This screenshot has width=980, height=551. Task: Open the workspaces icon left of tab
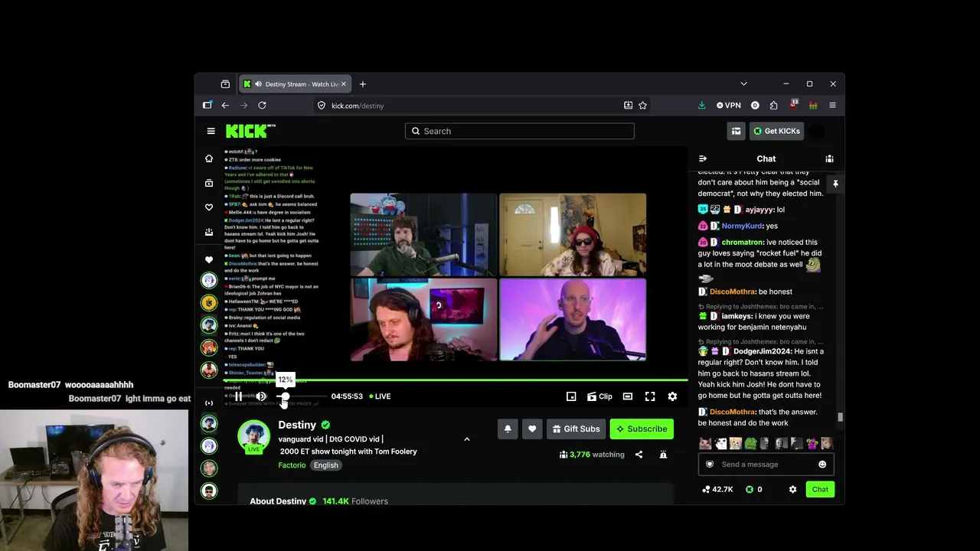pos(225,84)
